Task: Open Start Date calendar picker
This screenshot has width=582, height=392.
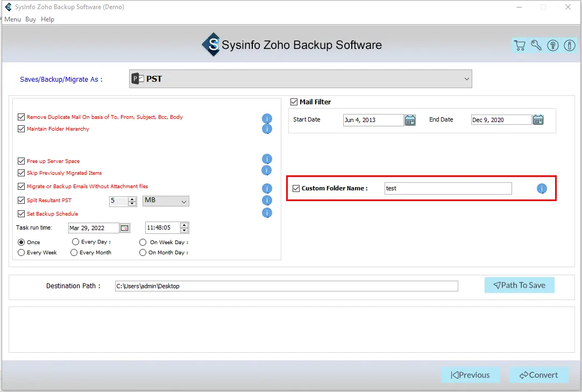Action: pos(410,120)
